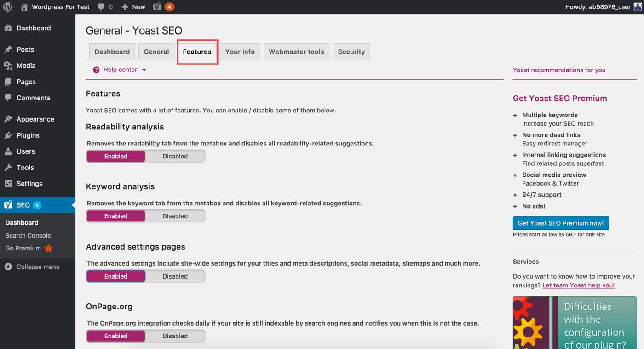Viewport: 644px width, 349px height.
Task: Click the WordPress logo in admin bar
Action: (8, 7)
